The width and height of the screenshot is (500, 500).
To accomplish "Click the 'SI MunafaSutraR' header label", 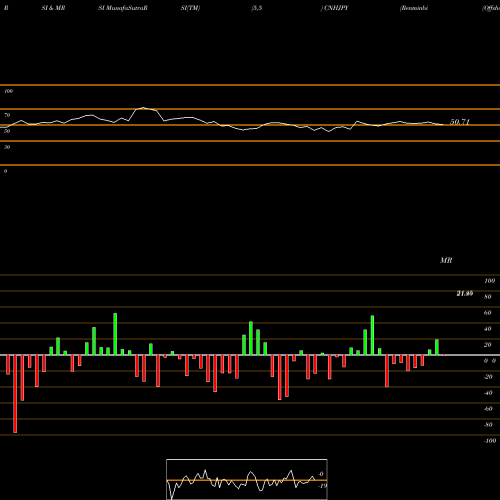I will [x=123, y=8].
